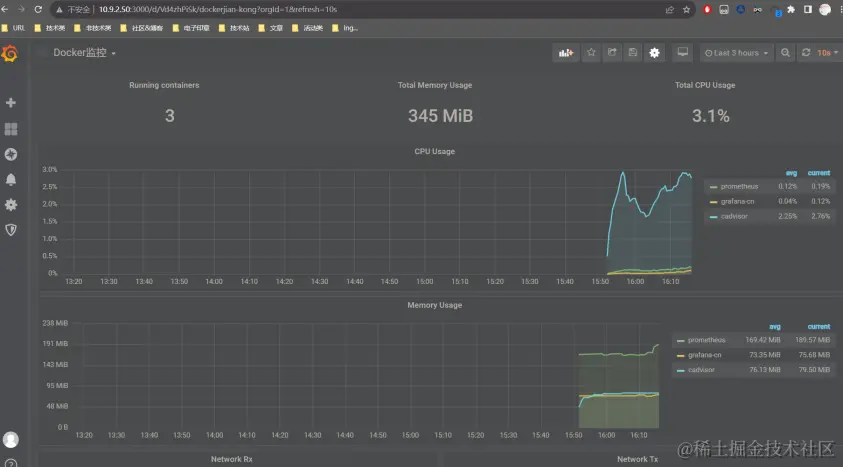
Task: Open the Network Rx panel title
Action: [x=232, y=459]
